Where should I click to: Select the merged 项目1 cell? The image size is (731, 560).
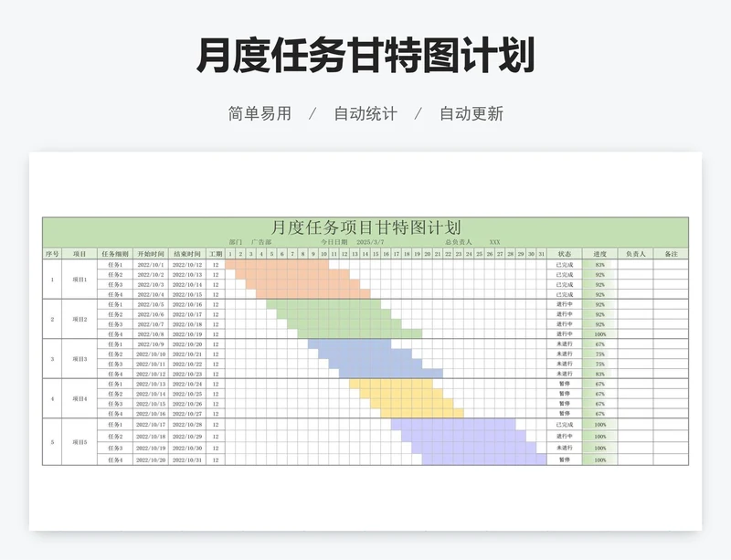[x=79, y=280]
